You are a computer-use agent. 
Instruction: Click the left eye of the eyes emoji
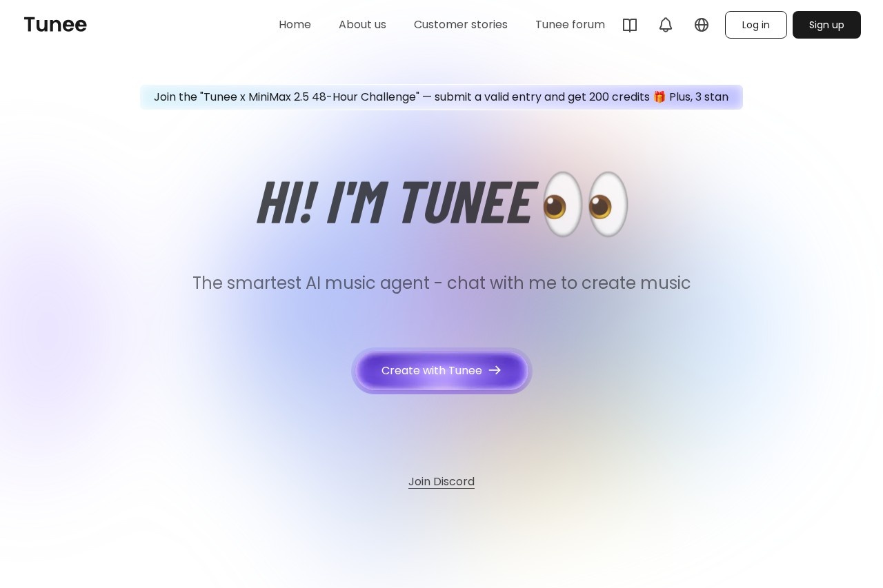coord(563,204)
